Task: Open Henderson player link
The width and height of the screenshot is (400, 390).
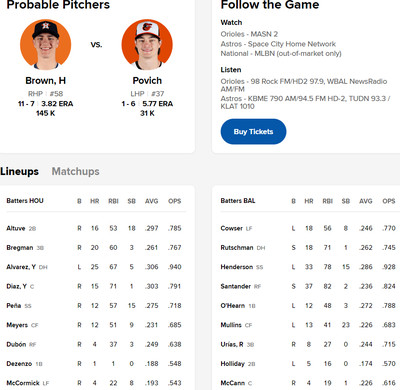Action: (237, 267)
